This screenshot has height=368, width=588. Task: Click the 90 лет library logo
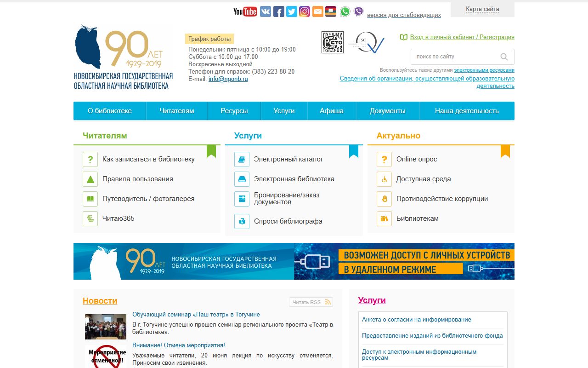coord(123,57)
